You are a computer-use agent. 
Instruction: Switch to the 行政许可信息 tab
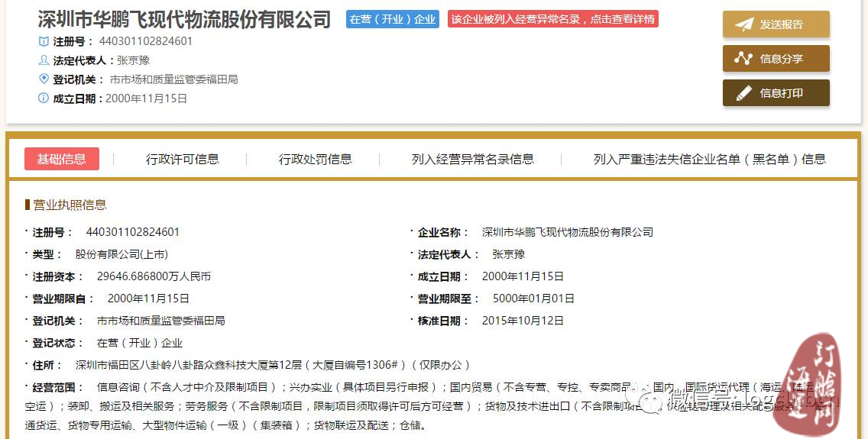tap(182, 160)
